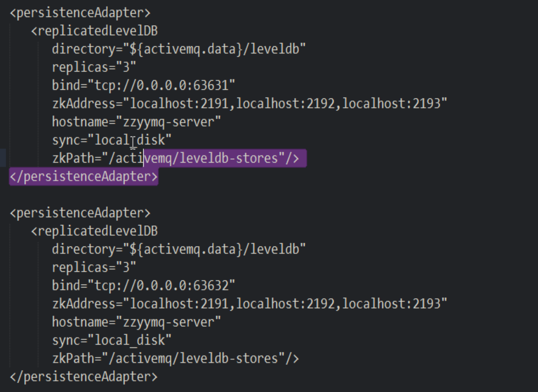Click the highlighted closing </persistenceAdapter> tag
The height and width of the screenshot is (392, 538).
point(83,176)
